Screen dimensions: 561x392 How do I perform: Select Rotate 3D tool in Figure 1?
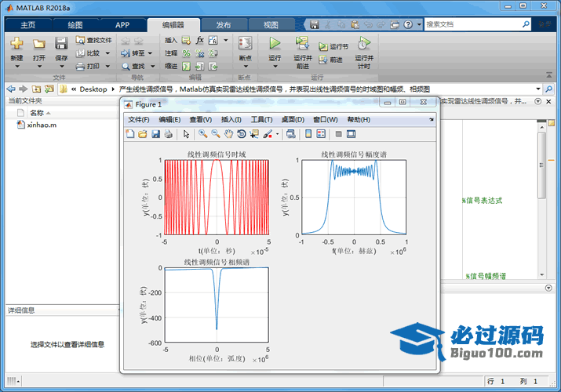point(242,134)
